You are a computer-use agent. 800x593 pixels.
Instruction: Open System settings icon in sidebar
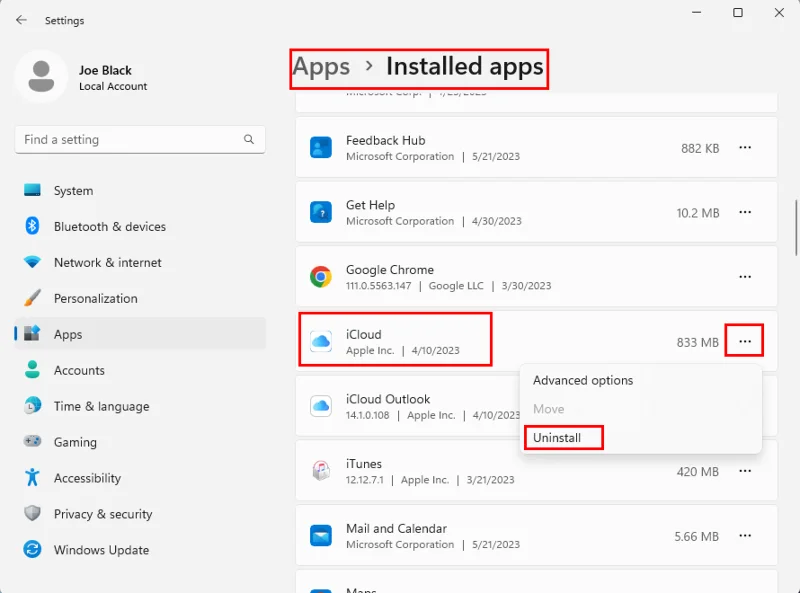(32, 190)
